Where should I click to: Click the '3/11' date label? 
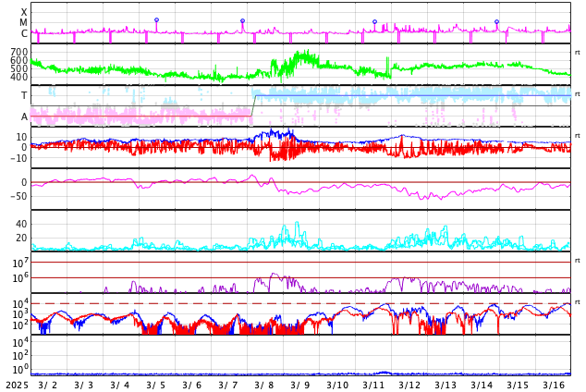point(373,386)
